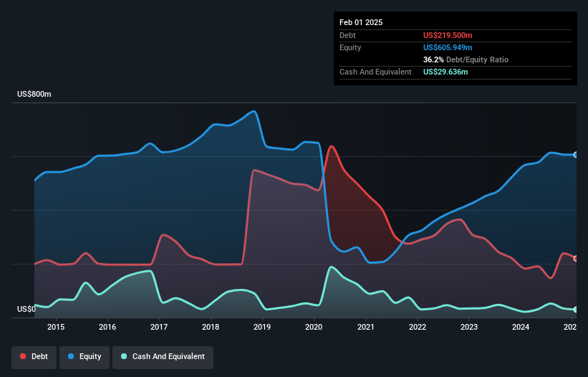
Task: Select the 2019 x-axis label
Action: pos(262,327)
